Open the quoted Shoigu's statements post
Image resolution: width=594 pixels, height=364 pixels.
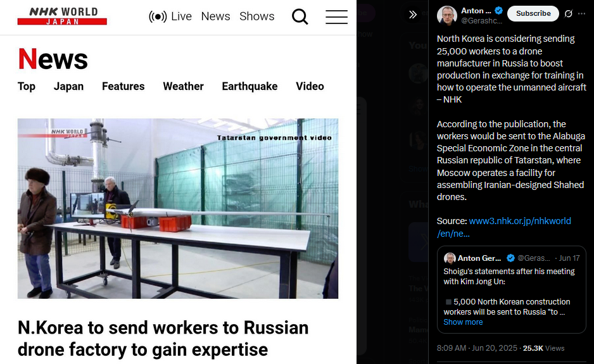[512, 290]
